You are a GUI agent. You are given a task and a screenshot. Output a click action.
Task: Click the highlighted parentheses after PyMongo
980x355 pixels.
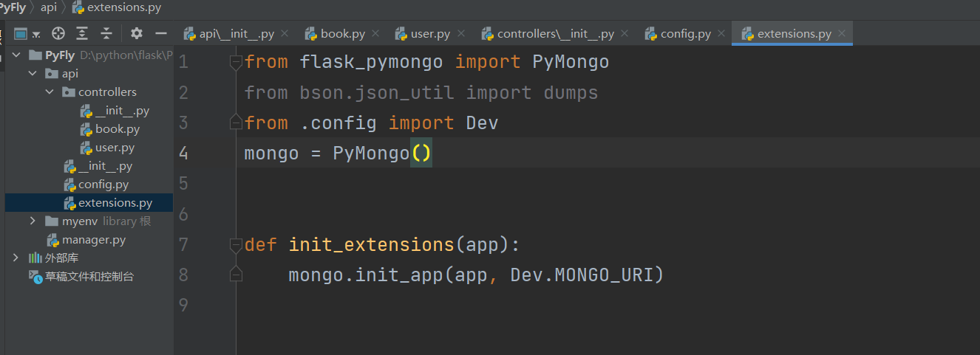click(421, 154)
